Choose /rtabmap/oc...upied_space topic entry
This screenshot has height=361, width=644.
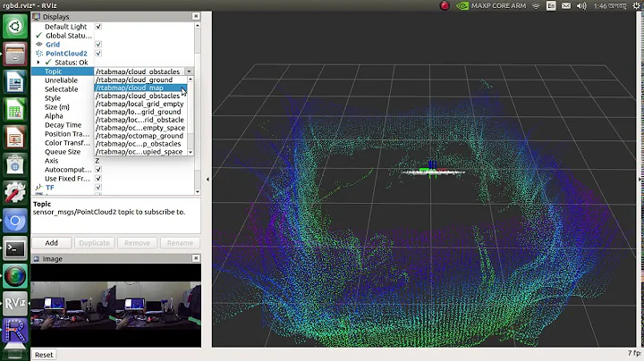[140, 152]
